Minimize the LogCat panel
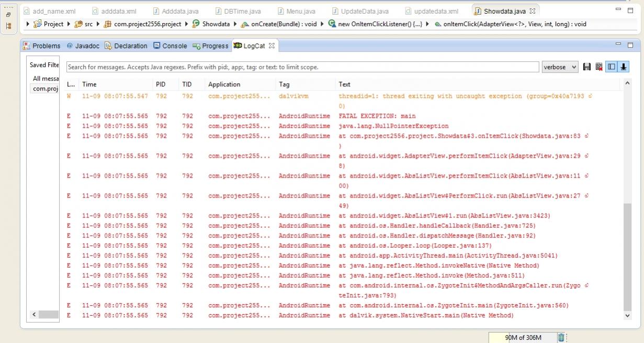This screenshot has width=644, height=343. click(x=619, y=46)
